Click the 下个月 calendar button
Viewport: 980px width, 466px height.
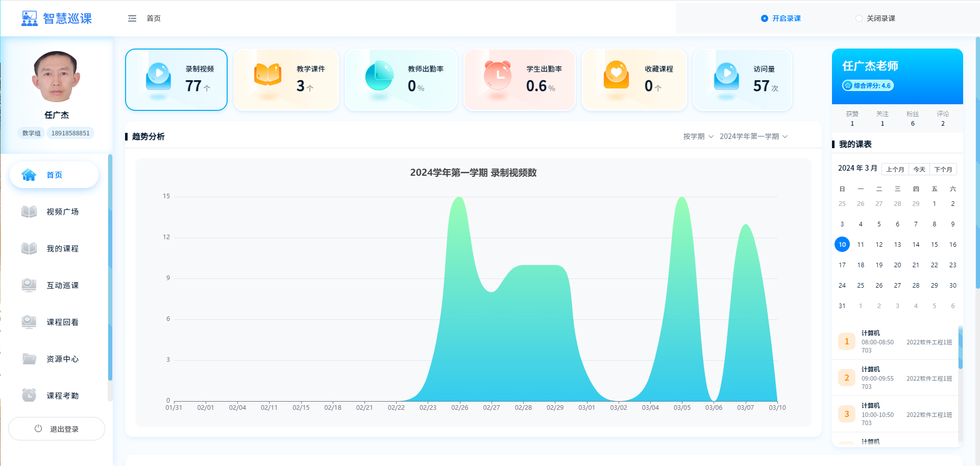coord(943,169)
